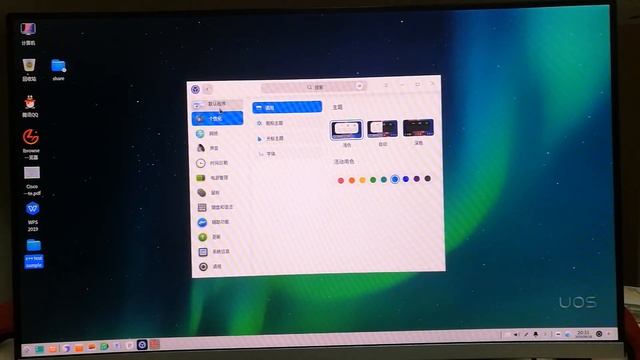Open the last sidebar item General settings

click(218, 267)
